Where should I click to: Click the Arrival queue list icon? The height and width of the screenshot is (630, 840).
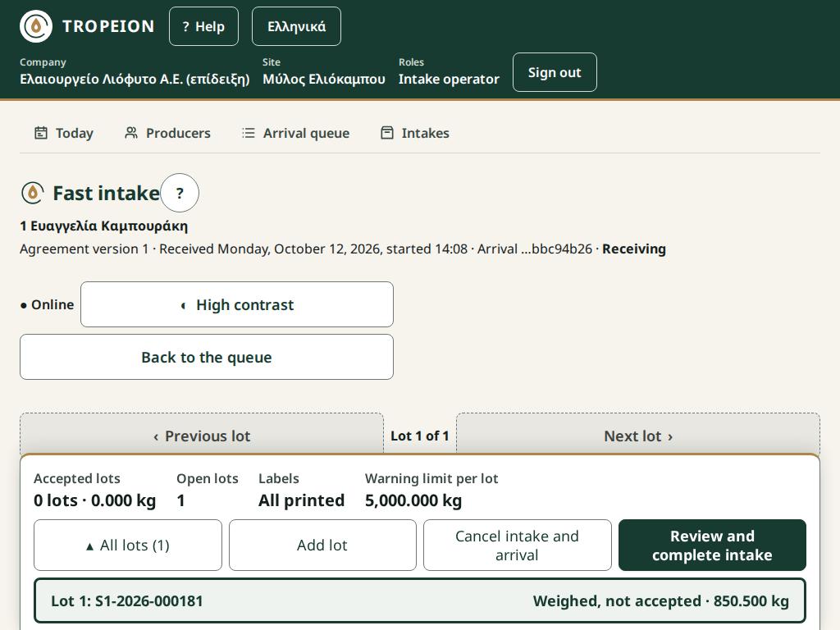(x=248, y=133)
